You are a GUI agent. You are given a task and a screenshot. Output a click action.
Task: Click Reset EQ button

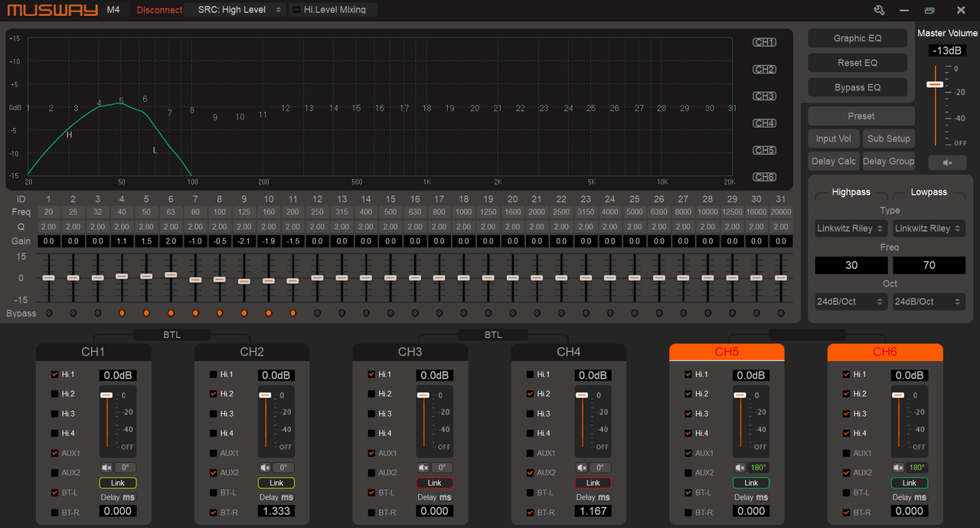click(857, 63)
